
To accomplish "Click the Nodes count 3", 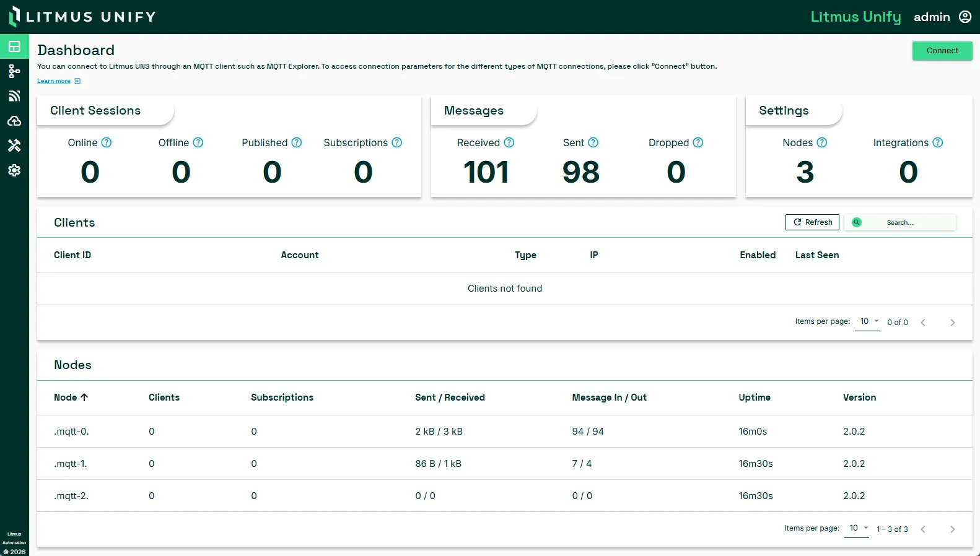I will [x=805, y=172].
